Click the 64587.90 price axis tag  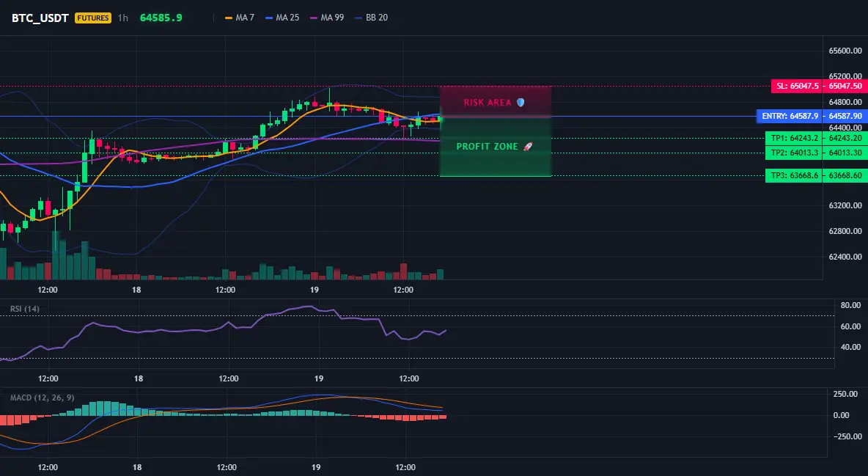point(845,116)
